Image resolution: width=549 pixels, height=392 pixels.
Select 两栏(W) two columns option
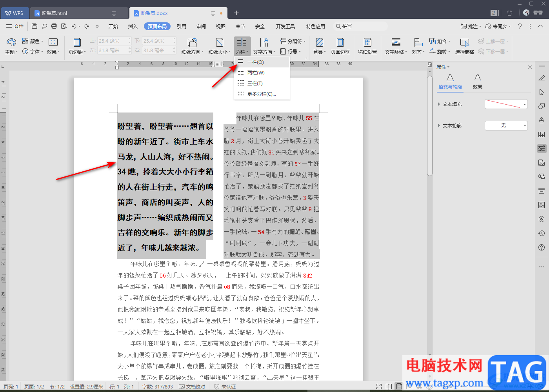262,73
